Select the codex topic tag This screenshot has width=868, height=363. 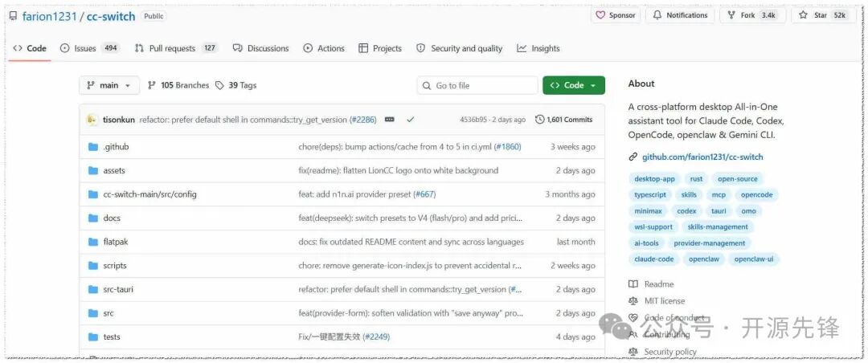[686, 211]
